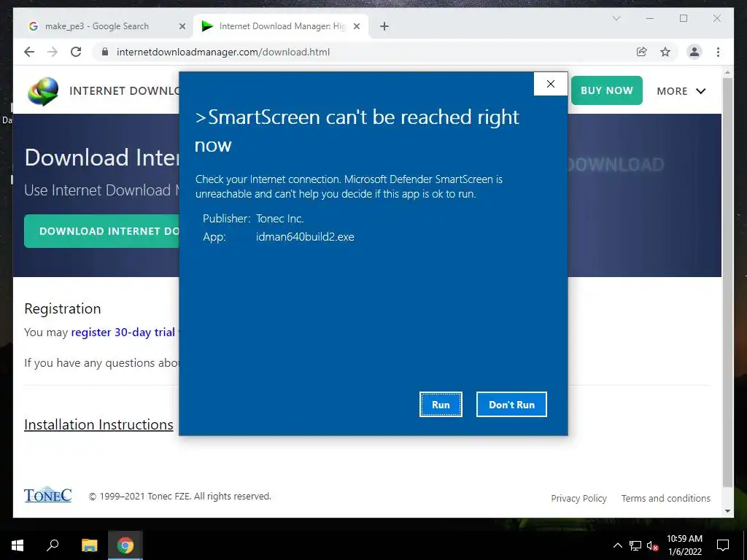Click the idman640build2.exe app name

[x=305, y=237]
